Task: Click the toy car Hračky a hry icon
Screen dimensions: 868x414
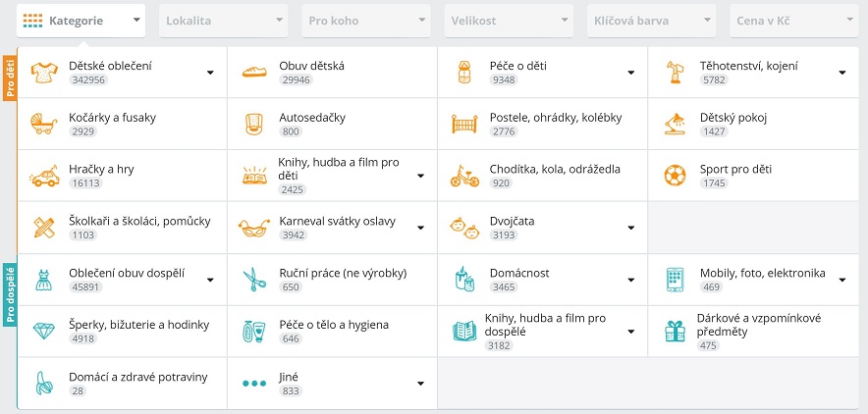Action: tap(44, 176)
